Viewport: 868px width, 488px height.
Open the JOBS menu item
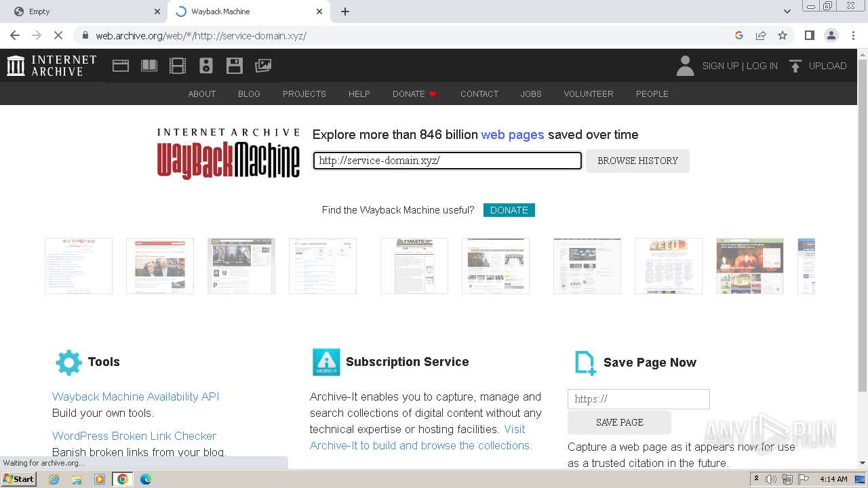tap(531, 94)
